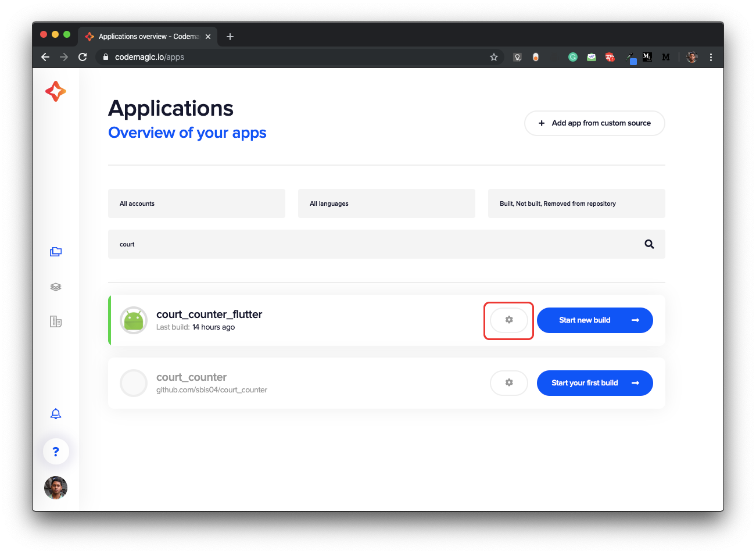This screenshot has width=756, height=554.
Task: Open the Grammarly extension icon
Action: pyautogui.click(x=573, y=57)
